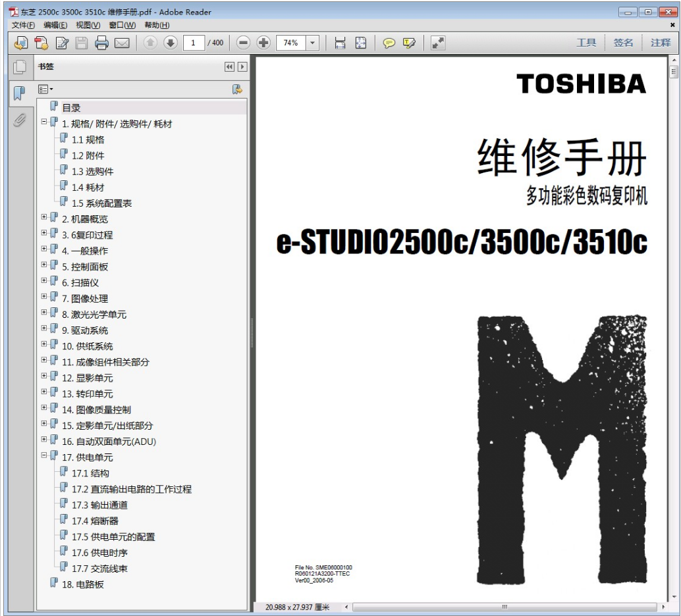
Task: Select bookmark 7. 图像处理
Action: click(x=85, y=299)
